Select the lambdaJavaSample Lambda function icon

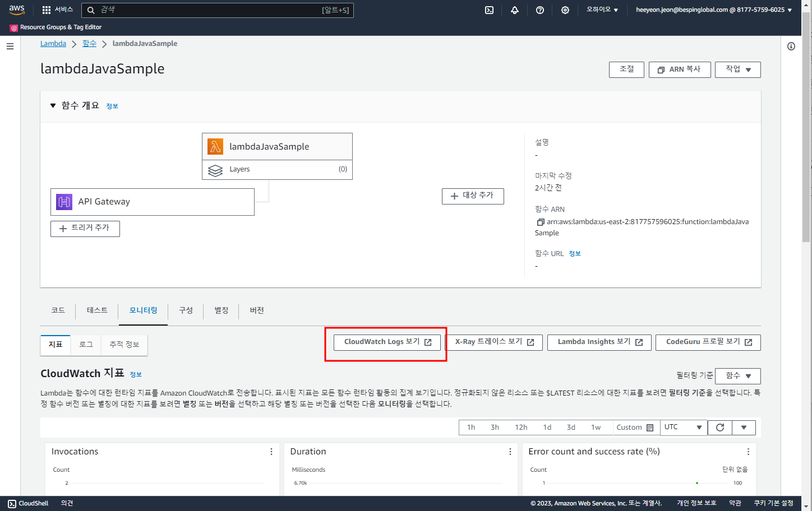(x=215, y=147)
